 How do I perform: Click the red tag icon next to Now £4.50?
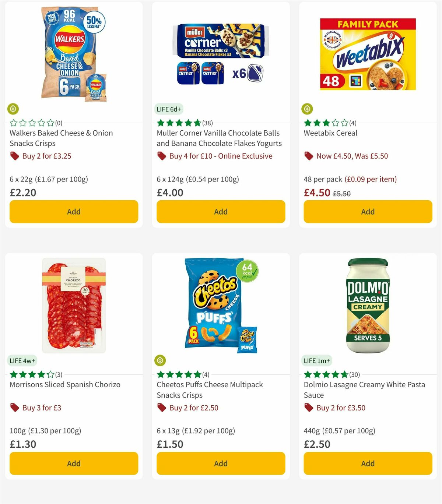click(x=309, y=156)
